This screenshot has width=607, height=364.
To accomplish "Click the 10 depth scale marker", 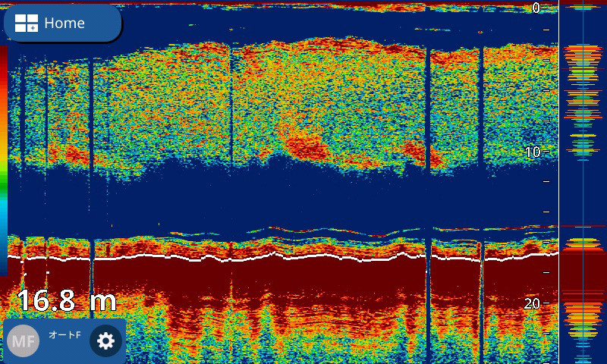I will (x=533, y=152).
